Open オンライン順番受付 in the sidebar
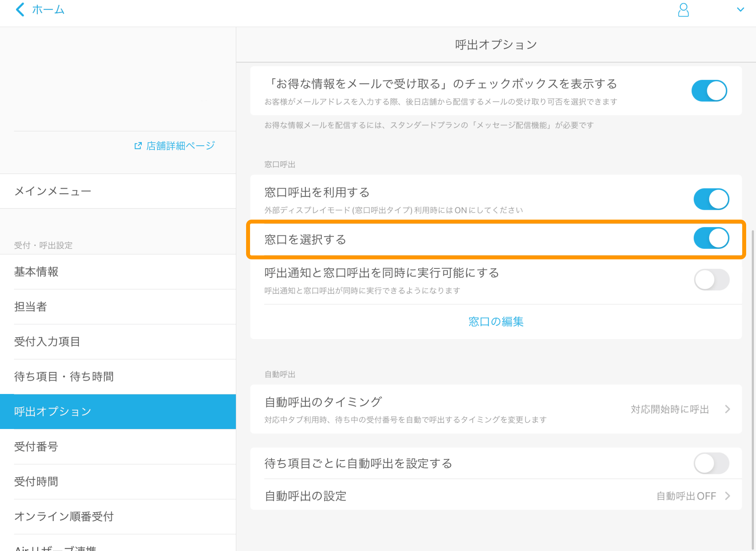The image size is (756, 551). click(118, 517)
